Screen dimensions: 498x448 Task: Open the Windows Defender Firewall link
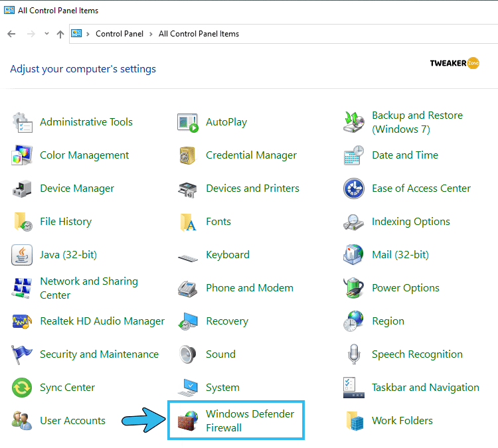click(x=250, y=421)
